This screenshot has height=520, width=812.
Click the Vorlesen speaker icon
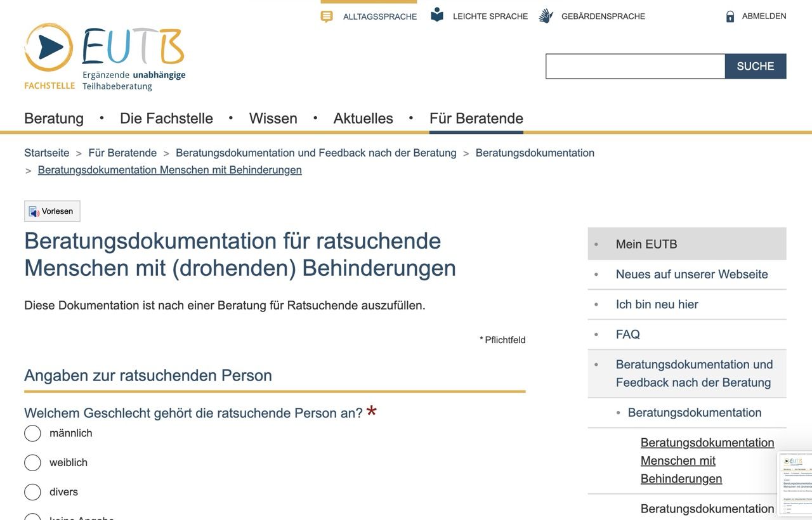(34, 211)
